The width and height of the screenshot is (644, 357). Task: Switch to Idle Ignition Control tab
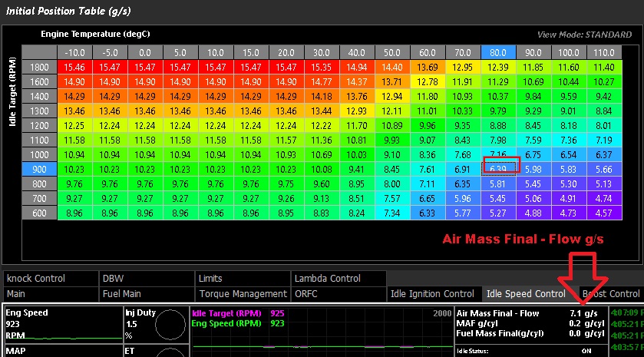[x=434, y=294]
